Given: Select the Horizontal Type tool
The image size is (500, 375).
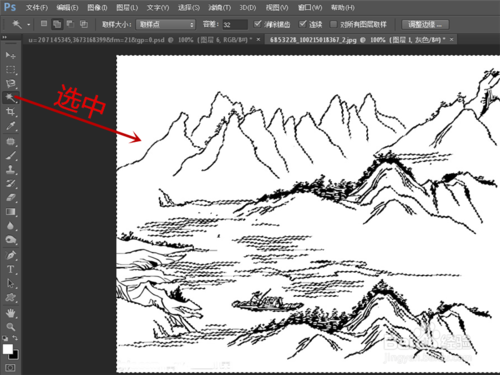Looking at the screenshot, I should (10, 269).
